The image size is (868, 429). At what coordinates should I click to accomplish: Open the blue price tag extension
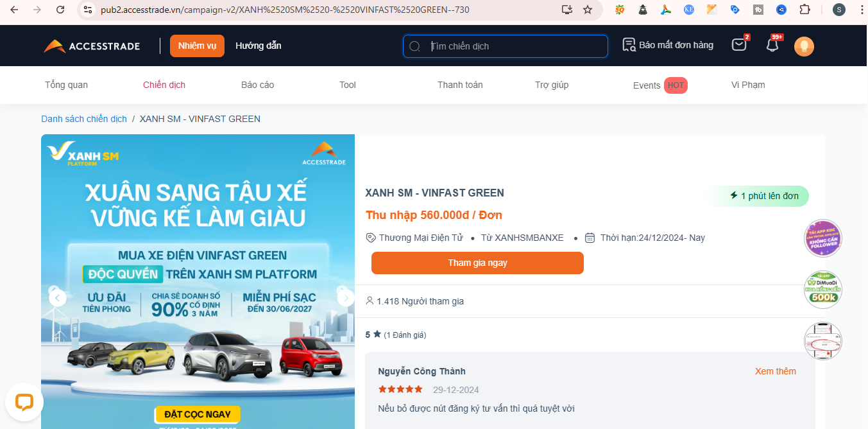(x=735, y=10)
